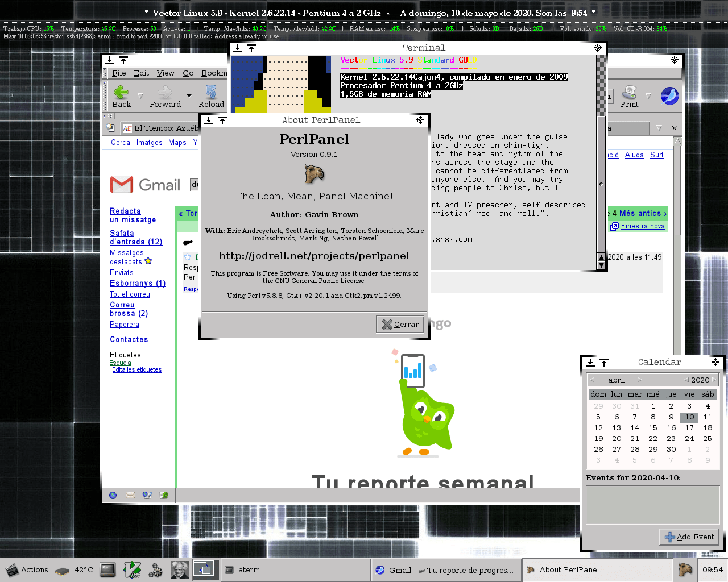Expand the collapsed browser toolbar grippy
728x582 pixels.
pyautogui.click(x=108, y=116)
